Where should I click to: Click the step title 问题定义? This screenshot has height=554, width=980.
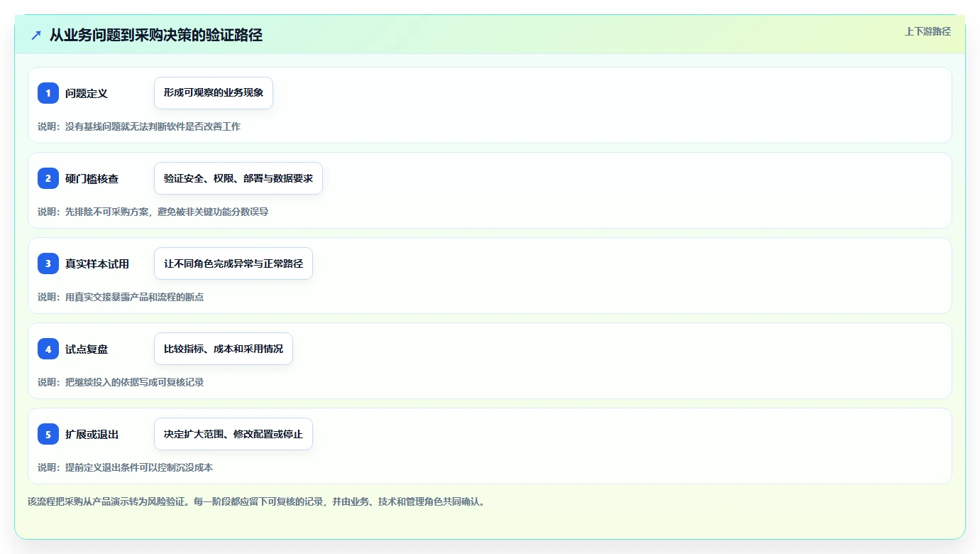click(x=87, y=93)
